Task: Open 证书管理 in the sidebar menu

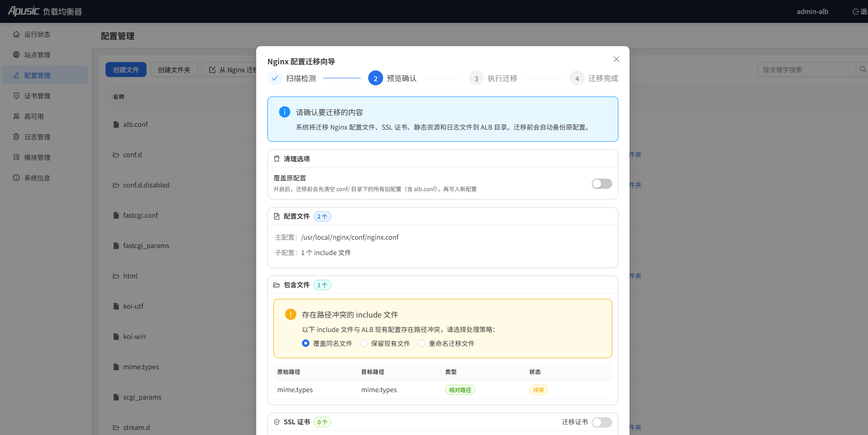Action: 45,96
